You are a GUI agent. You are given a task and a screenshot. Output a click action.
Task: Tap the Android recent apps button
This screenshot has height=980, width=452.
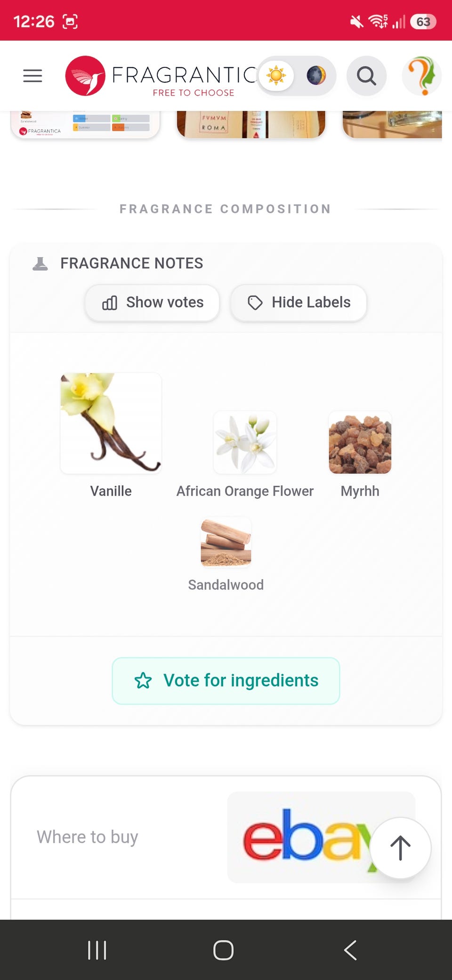tap(97, 950)
